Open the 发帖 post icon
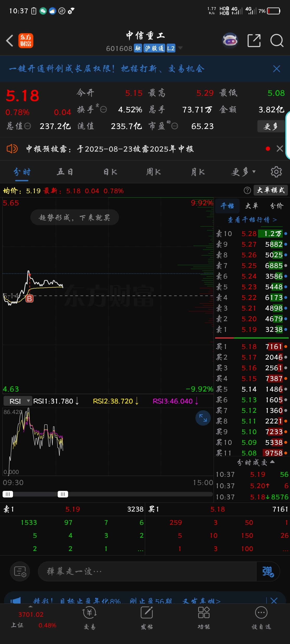The height and width of the screenshot is (644, 290). (147, 618)
